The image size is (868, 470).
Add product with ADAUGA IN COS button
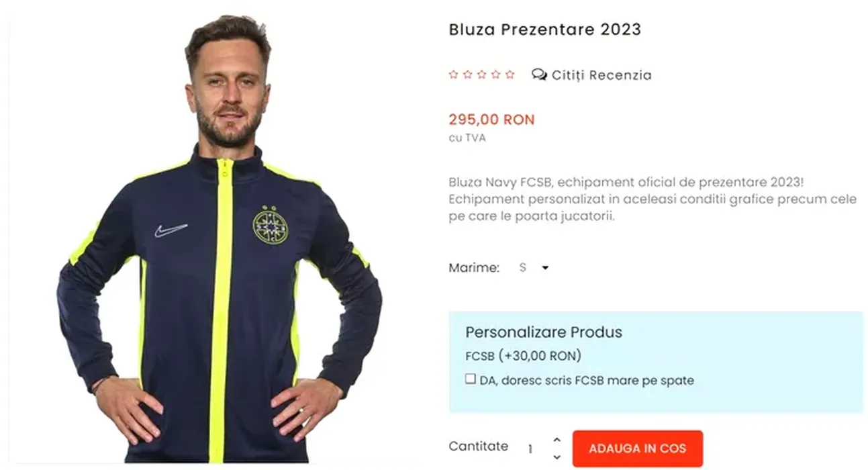(637, 449)
